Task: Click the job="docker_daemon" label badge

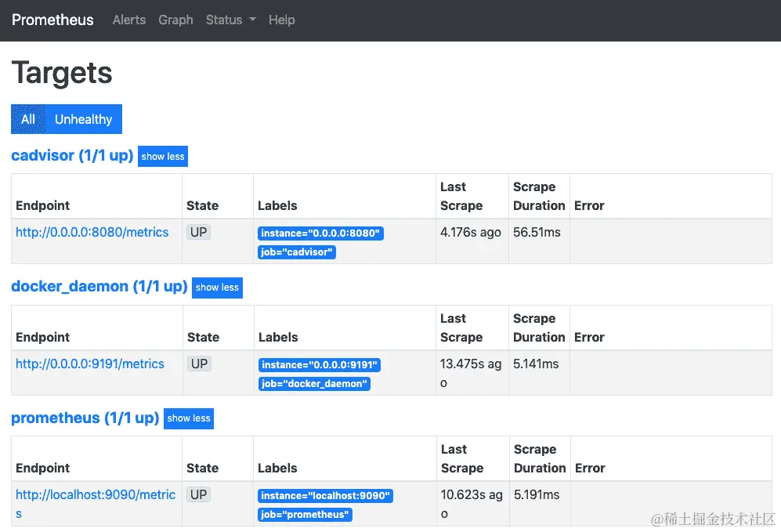Action: (x=313, y=383)
